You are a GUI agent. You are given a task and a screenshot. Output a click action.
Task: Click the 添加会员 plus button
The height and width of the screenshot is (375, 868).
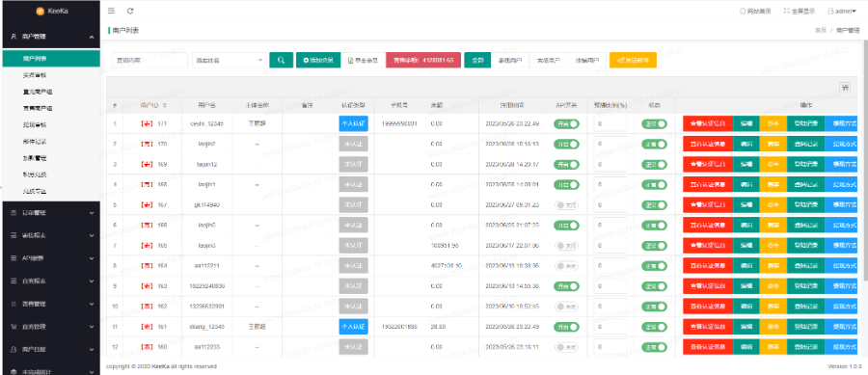[318, 60]
